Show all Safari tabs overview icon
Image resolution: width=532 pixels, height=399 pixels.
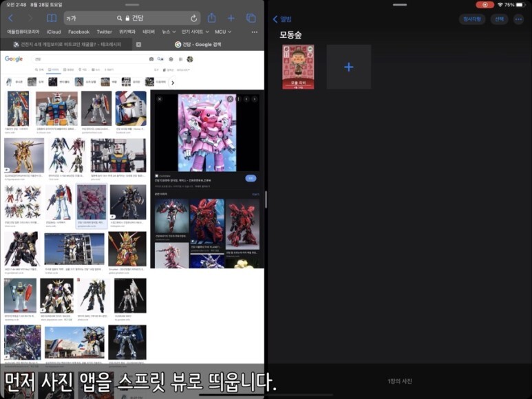[x=251, y=18]
